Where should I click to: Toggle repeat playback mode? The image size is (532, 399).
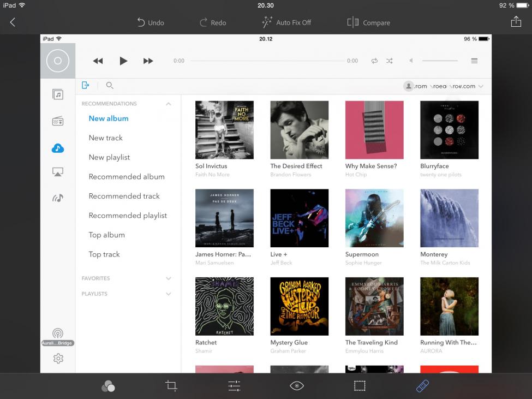coord(374,61)
